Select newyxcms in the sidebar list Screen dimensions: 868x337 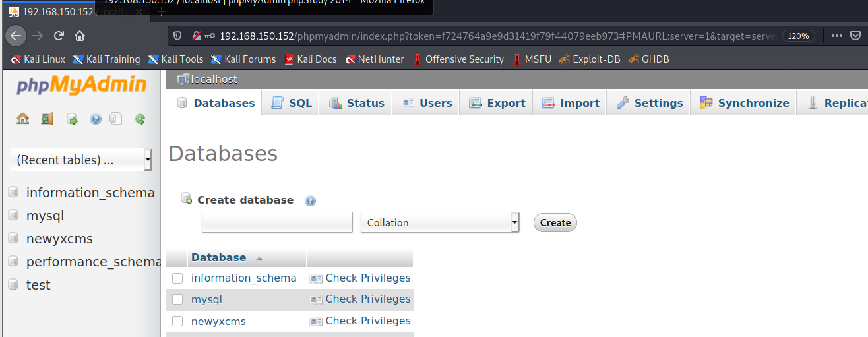tap(59, 239)
